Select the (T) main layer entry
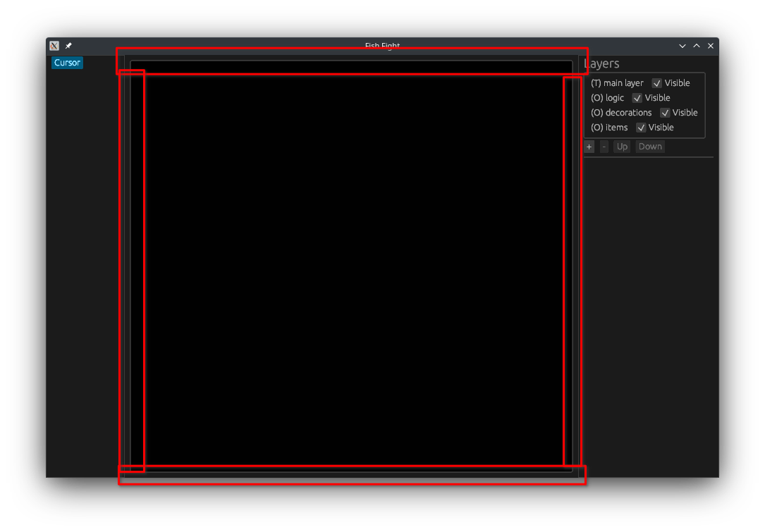 617,82
